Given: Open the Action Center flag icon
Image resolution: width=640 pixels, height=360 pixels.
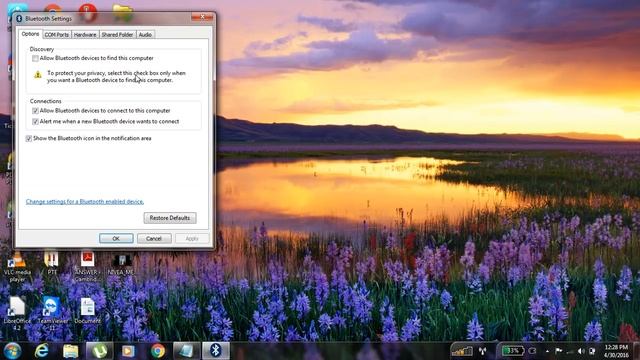Looking at the screenshot, I should point(558,351).
